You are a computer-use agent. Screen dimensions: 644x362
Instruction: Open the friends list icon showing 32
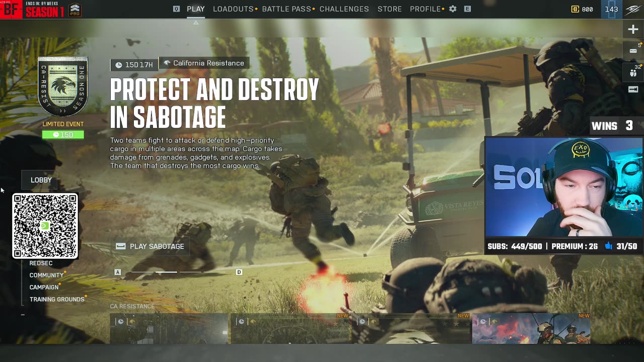click(x=633, y=72)
